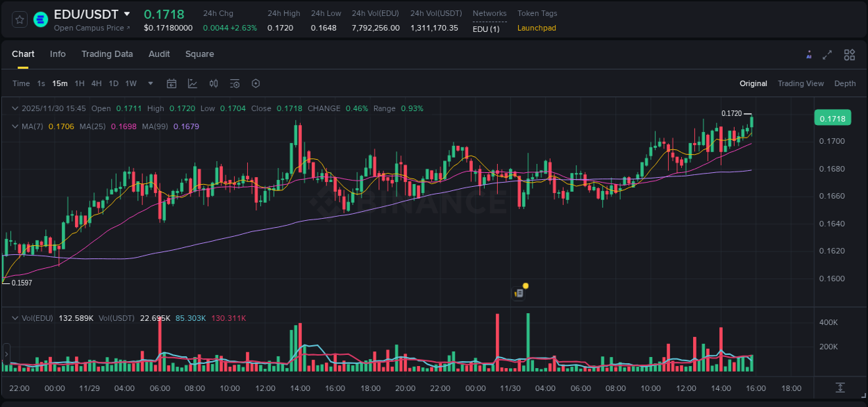Favorite EDU/USDT with the star icon
The image size is (868, 407).
pos(19,19)
